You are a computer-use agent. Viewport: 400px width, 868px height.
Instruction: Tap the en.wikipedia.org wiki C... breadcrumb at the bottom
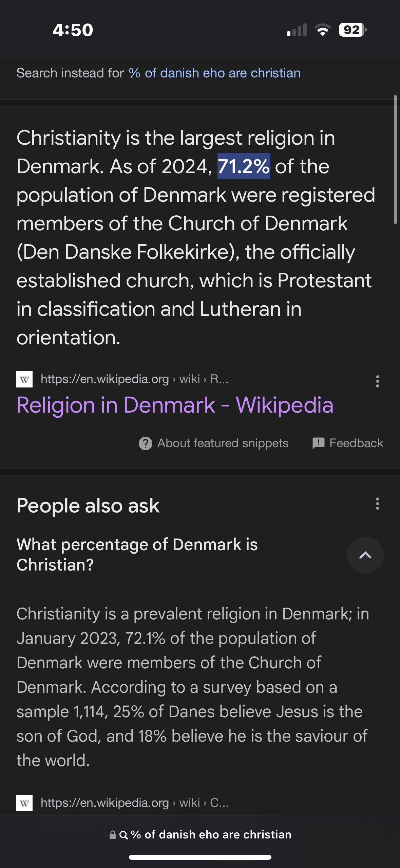[x=134, y=803]
